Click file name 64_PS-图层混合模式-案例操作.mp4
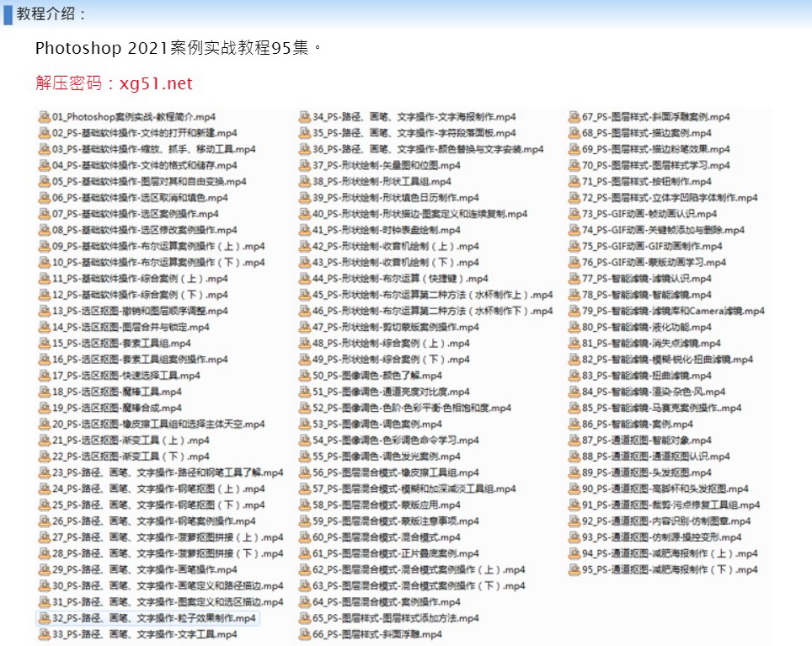The width and height of the screenshot is (812, 646). click(x=387, y=602)
